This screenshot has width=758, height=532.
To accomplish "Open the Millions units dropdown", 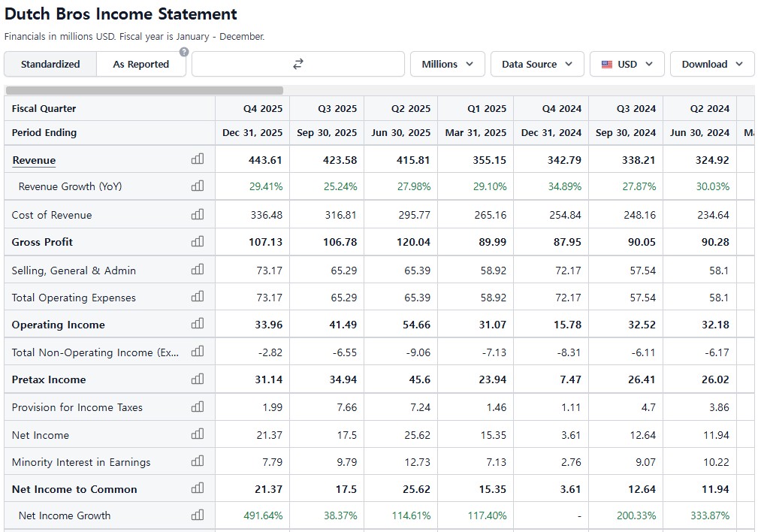I will 447,64.
